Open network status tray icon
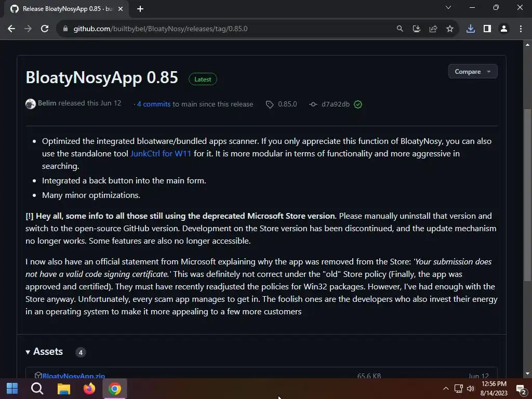 point(459,389)
